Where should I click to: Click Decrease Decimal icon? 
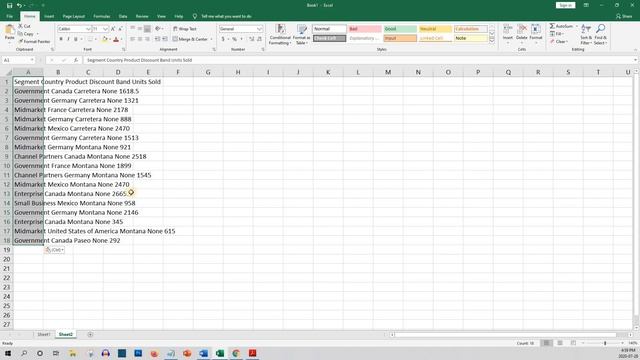(x=259, y=39)
